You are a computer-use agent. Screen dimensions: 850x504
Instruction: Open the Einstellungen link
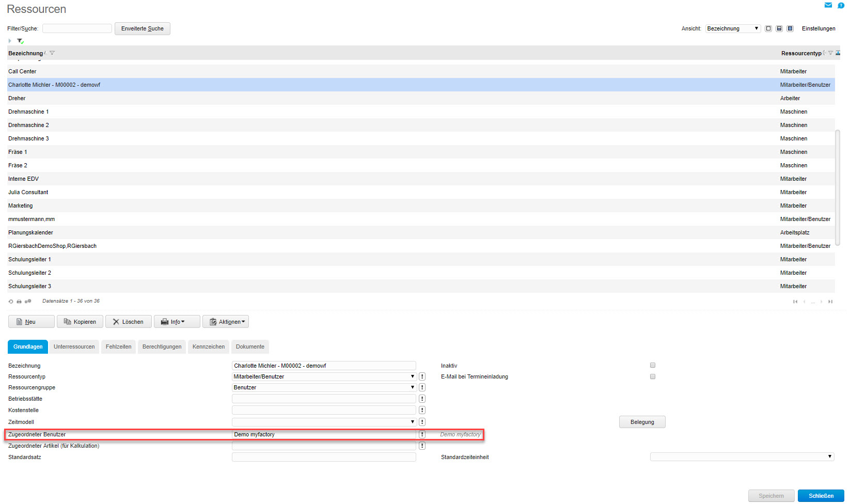pyautogui.click(x=818, y=28)
